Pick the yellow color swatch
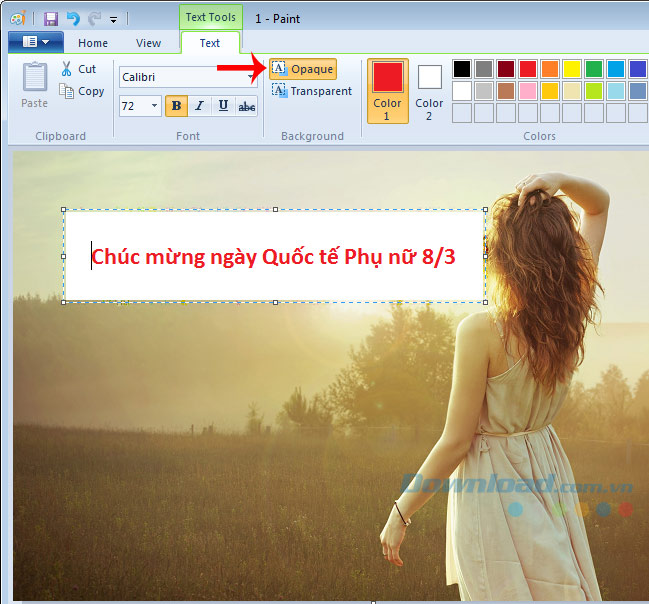This screenshot has width=649, height=604. 571,69
